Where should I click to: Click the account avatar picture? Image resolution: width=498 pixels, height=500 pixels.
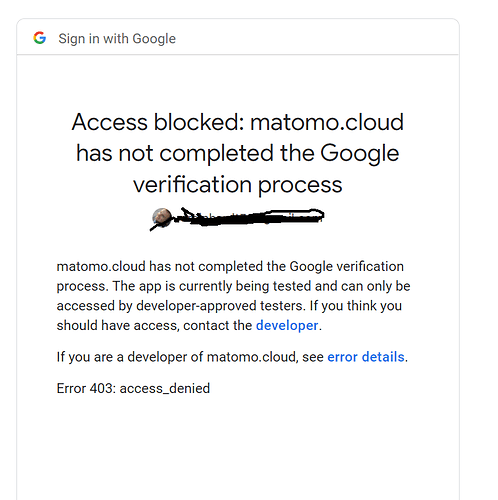coord(162,217)
